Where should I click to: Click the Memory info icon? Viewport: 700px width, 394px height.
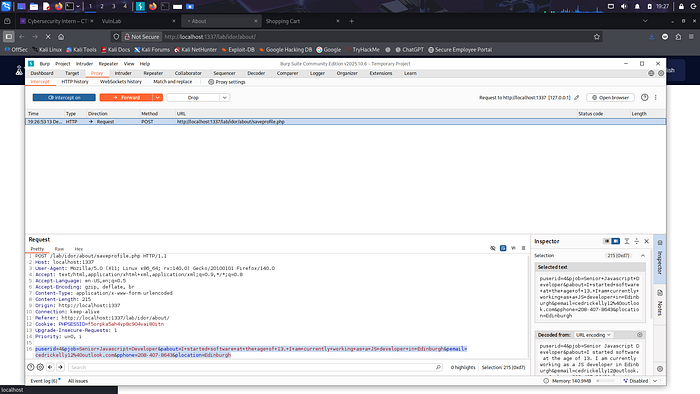point(546,381)
